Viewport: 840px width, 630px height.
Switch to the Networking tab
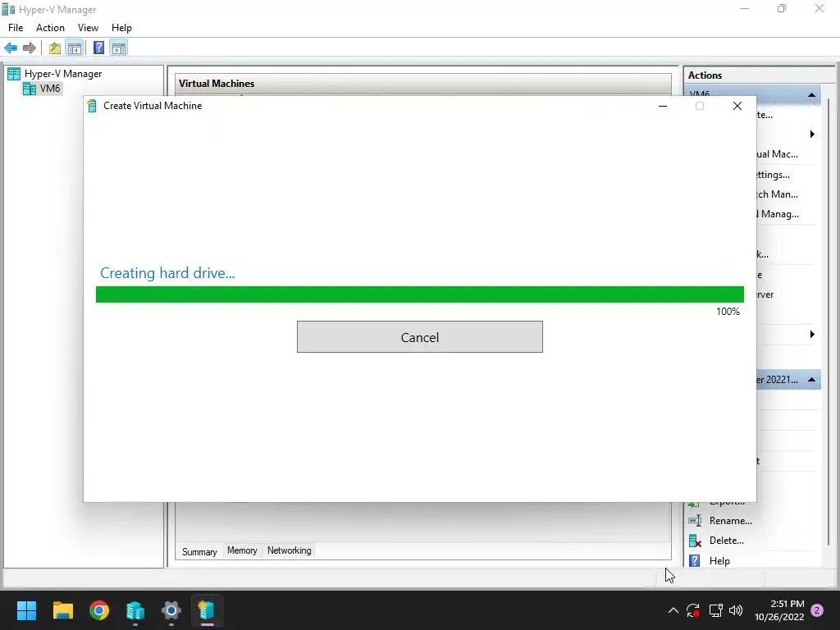(290, 550)
